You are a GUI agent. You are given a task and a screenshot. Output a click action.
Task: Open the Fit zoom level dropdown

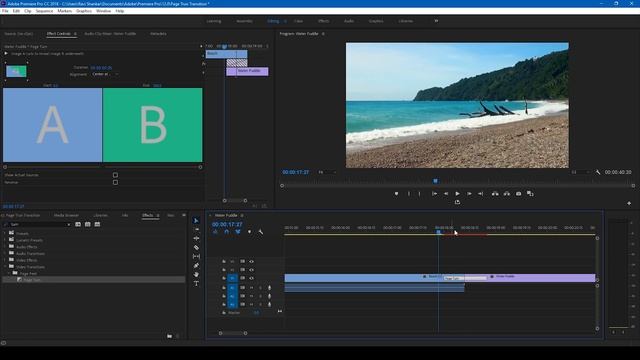pyautogui.click(x=327, y=172)
